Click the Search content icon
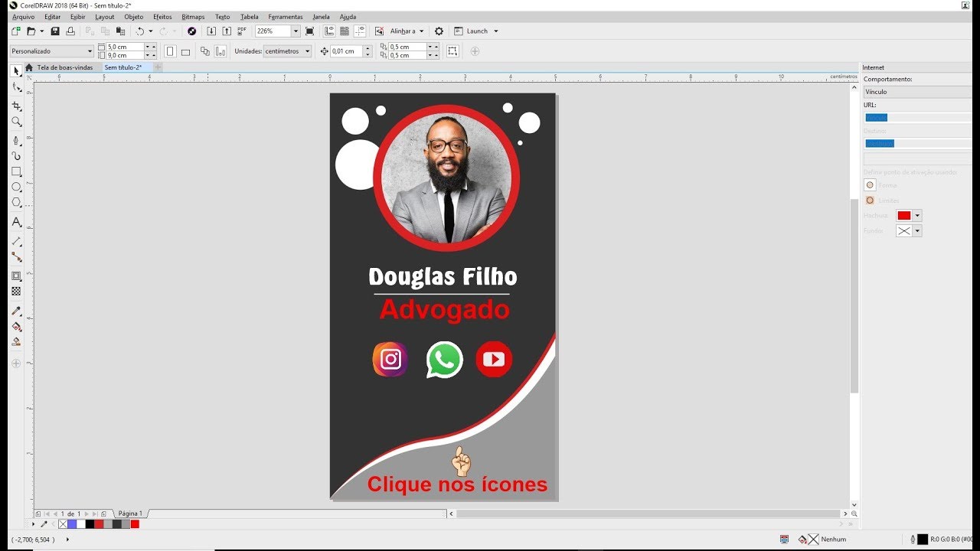 pos(191,31)
